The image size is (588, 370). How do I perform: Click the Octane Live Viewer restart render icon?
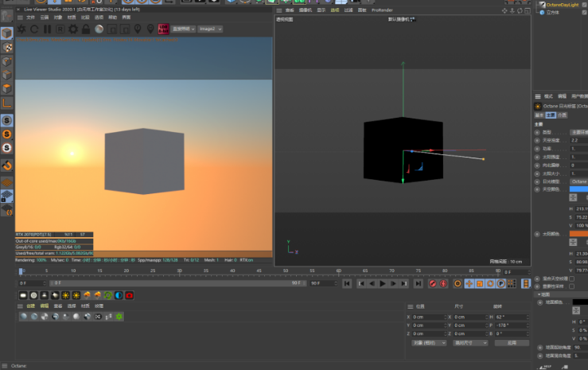[35, 29]
